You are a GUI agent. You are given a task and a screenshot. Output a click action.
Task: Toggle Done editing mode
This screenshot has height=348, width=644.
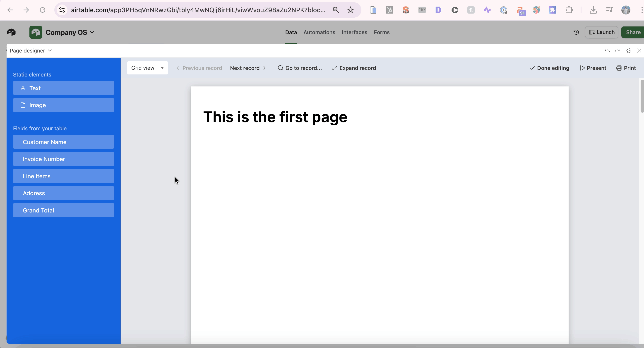[x=549, y=68]
